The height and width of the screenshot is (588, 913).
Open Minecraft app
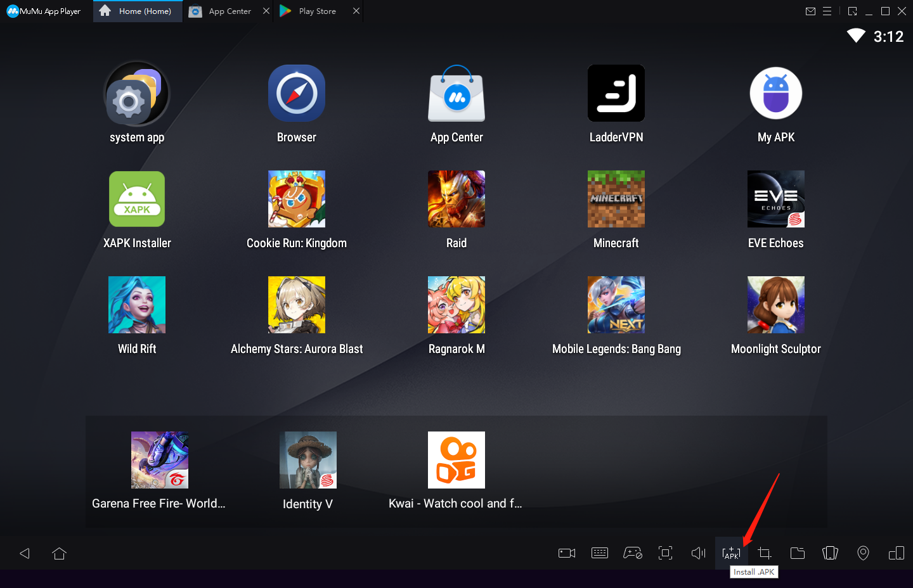[616, 199]
